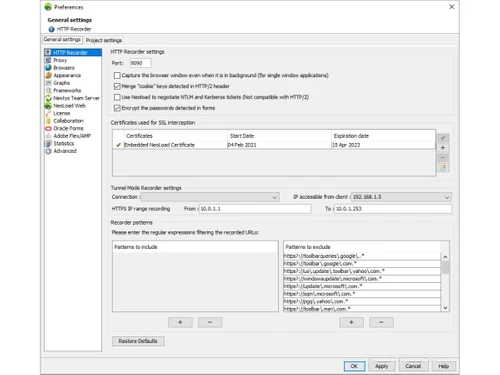Switch to Project settings tab
Viewport: 500px width, 375px height.
[104, 40]
